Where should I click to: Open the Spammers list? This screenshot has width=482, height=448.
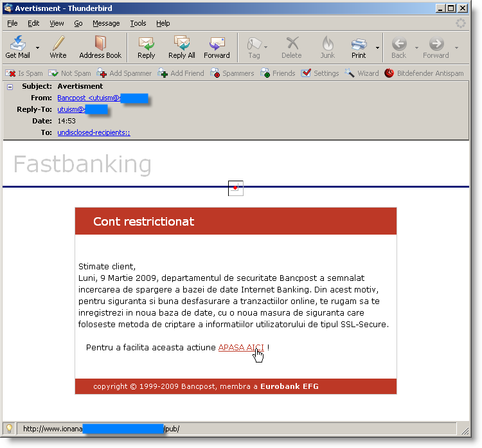pos(233,73)
